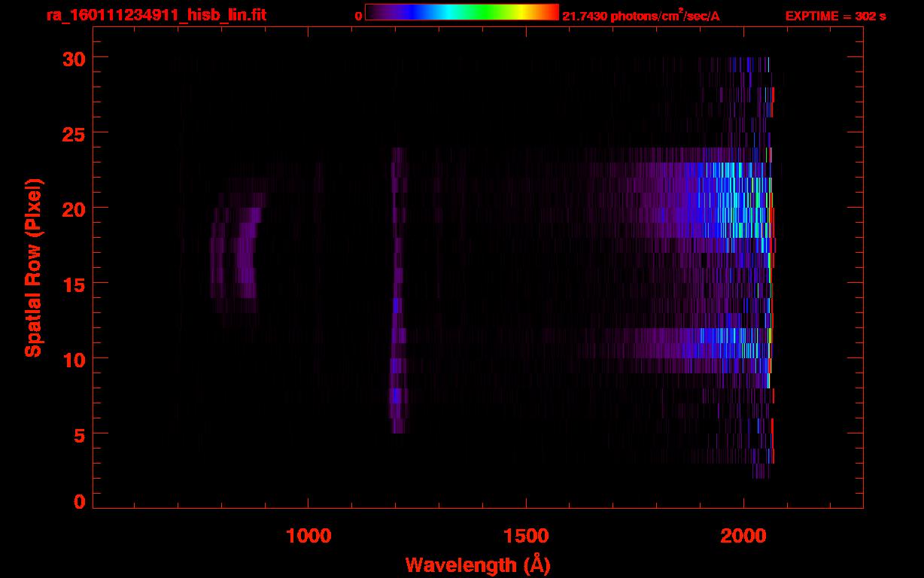The height and width of the screenshot is (578, 924).
Task: Click the bright upper band near 1950 Å row 20
Action: tap(722, 200)
